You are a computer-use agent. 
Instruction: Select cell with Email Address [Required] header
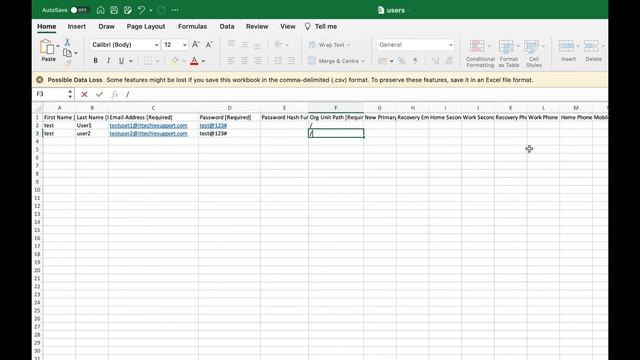[x=153, y=117]
